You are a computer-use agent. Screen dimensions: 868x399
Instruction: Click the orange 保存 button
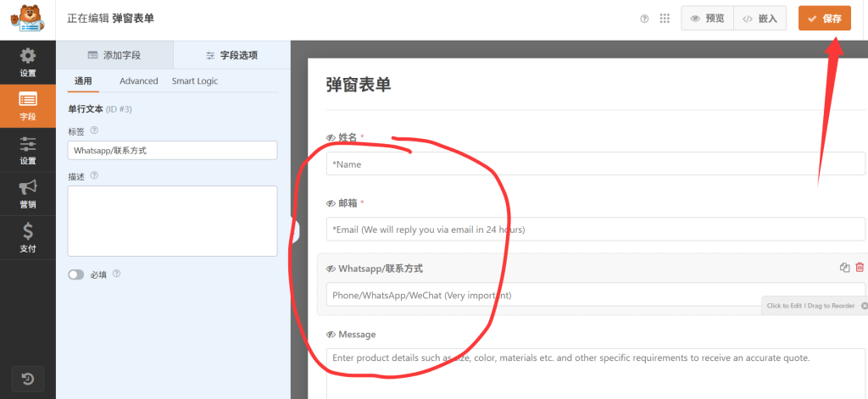(824, 19)
